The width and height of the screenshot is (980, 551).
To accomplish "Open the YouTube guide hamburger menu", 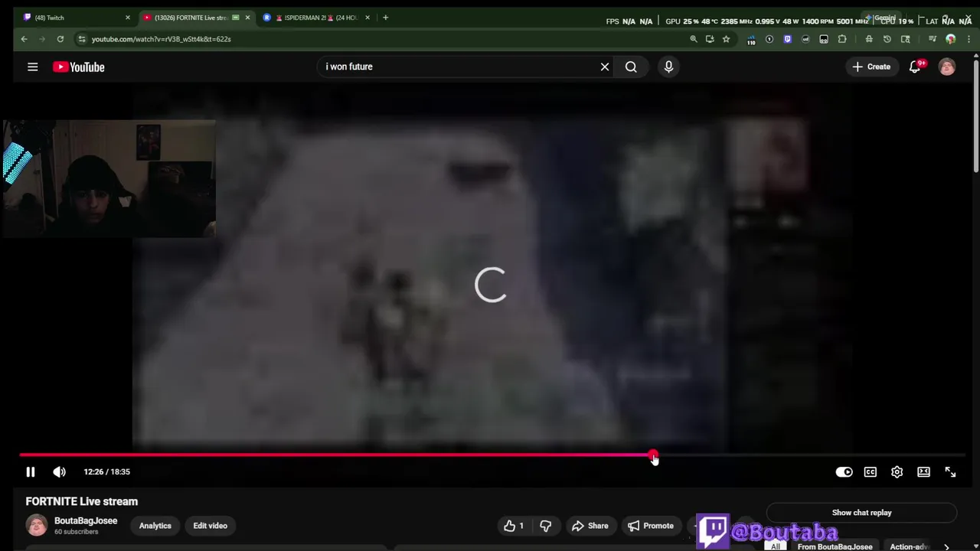I will pyautogui.click(x=33, y=67).
